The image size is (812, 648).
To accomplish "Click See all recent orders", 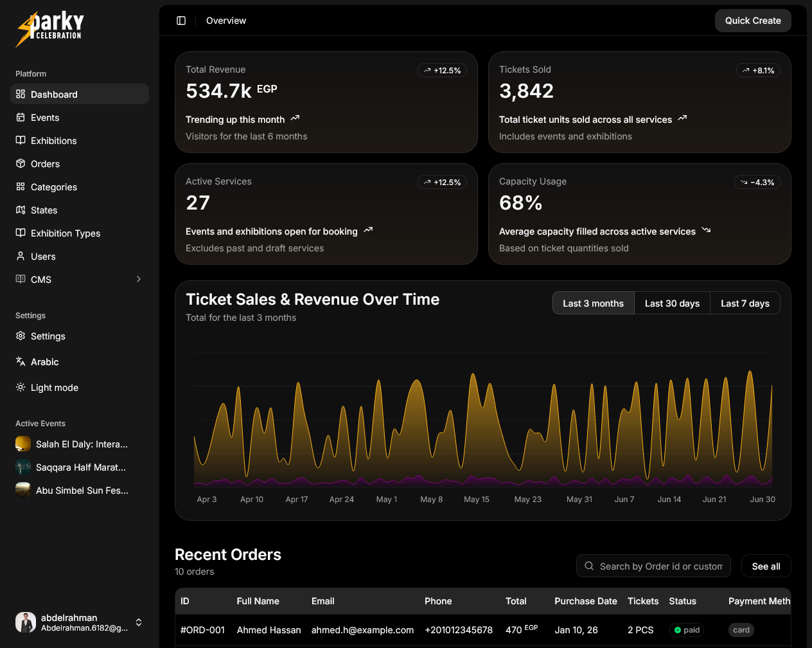I will pyautogui.click(x=766, y=566).
